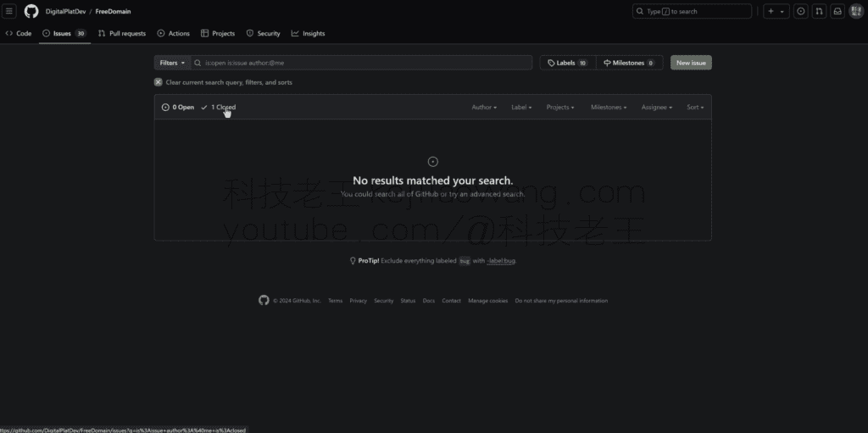The width and height of the screenshot is (868, 433).
Task: Open the footer Privacy link
Action: pos(359,301)
